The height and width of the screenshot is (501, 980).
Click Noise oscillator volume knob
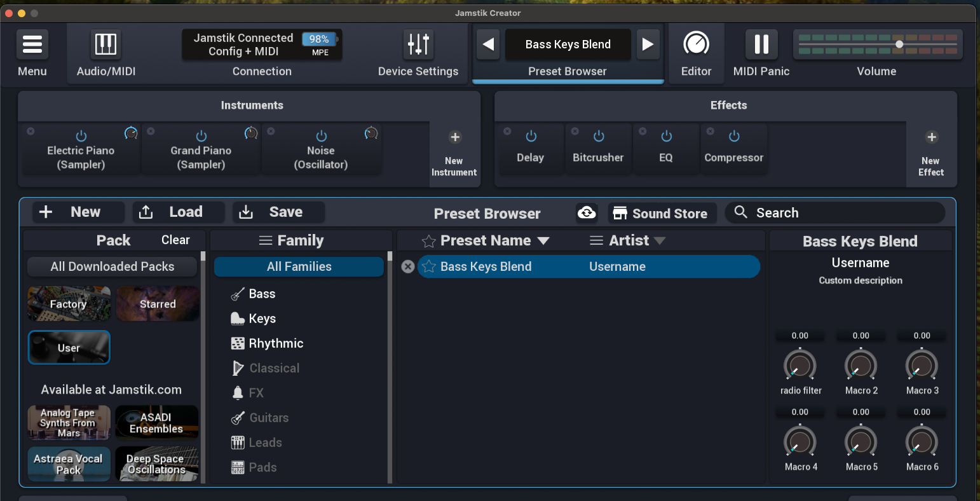point(371,133)
